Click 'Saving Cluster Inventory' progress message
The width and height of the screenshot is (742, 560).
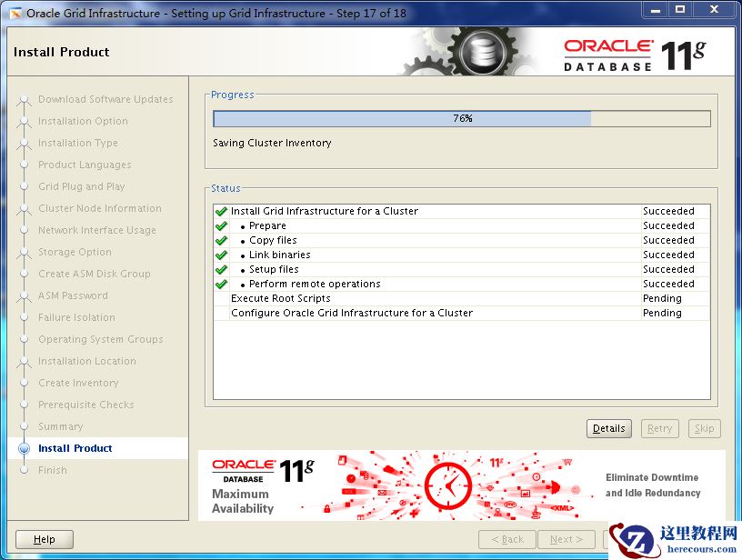coord(272,143)
